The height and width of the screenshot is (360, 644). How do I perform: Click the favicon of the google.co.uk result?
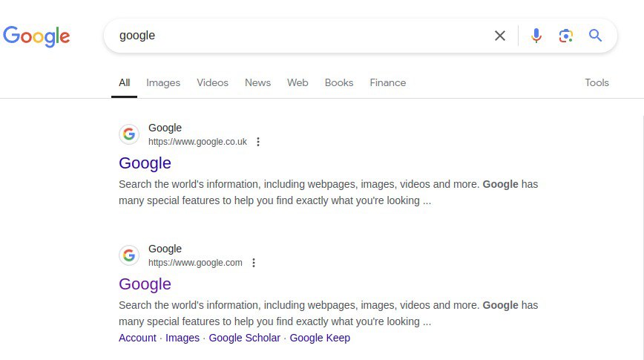click(129, 134)
